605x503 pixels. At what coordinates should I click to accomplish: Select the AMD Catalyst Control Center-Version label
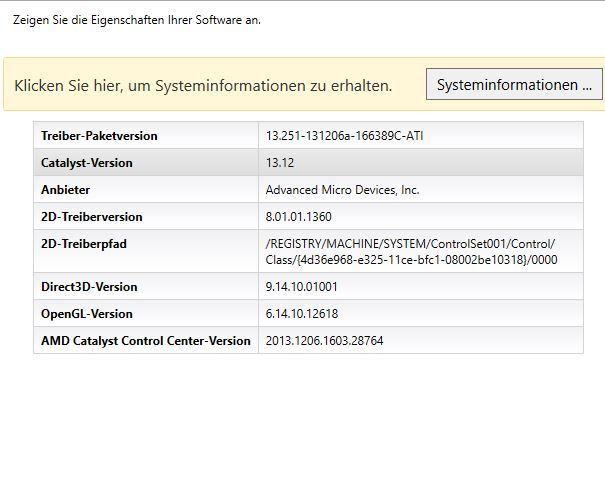[x=146, y=341]
